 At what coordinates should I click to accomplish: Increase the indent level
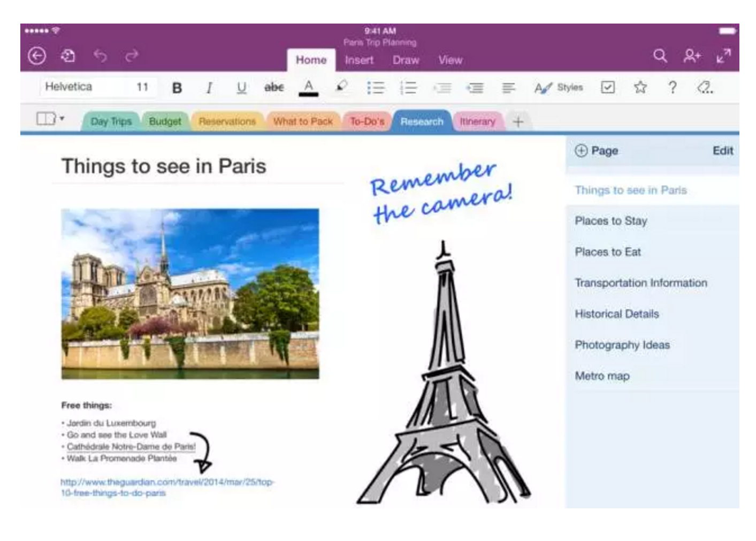click(475, 88)
